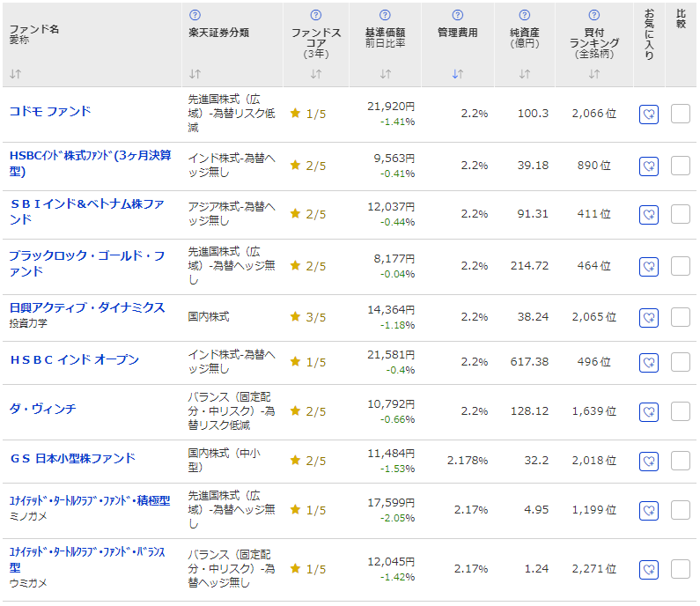Sort by ファンドスコア column arrows
Image resolution: width=700 pixels, height=606 pixels.
tap(316, 74)
